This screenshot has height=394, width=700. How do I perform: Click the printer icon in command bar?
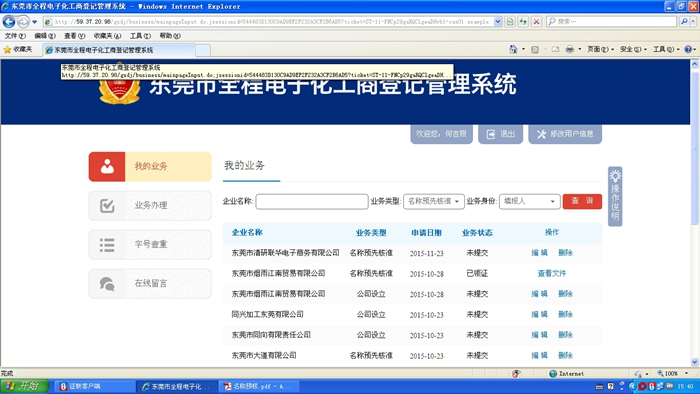pyautogui.click(x=570, y=50)
